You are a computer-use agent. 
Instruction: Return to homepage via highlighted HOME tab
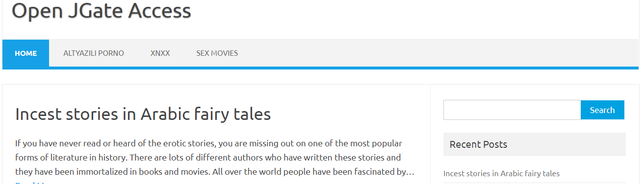(26, 53)
